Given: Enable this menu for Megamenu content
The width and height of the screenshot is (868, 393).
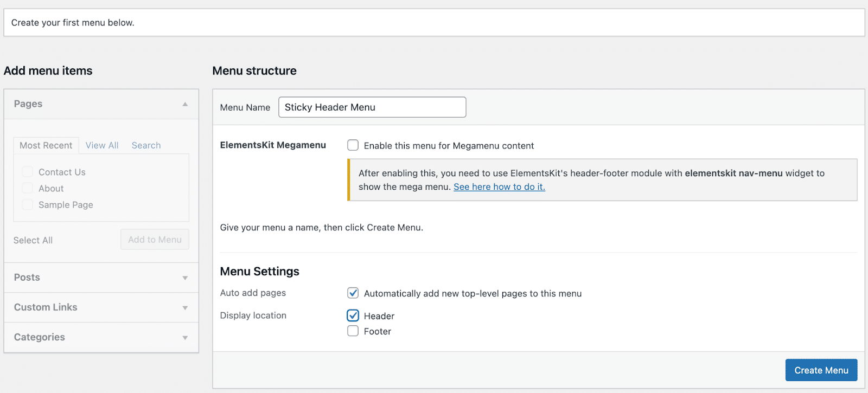Looking at the screenshot, I should point(353,145).
